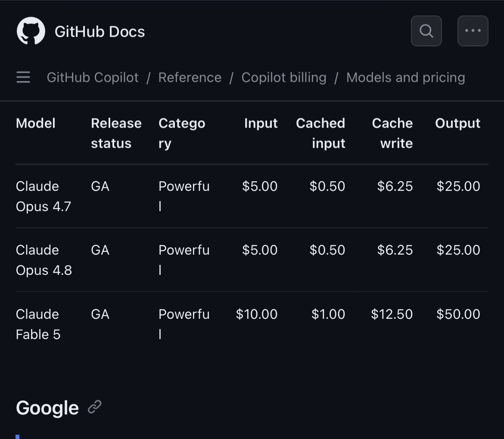Viewport: 504px width, 439px height.
Task: Click the Release status column header
Action: click(x=116, y=133)
